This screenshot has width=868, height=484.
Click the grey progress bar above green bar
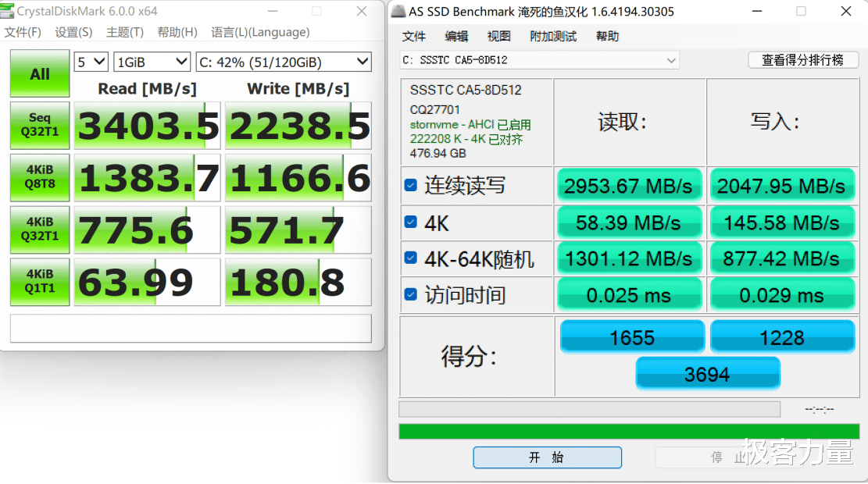(590, 409)
